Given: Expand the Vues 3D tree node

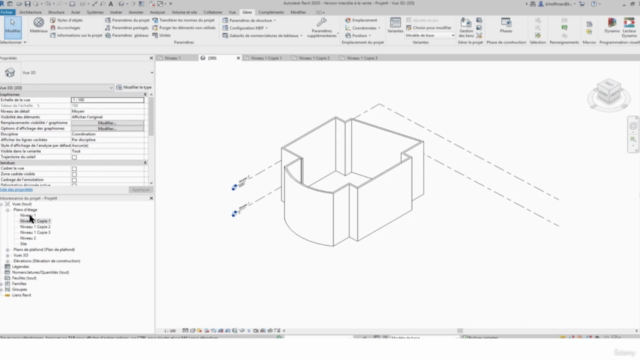Looking at the screenshot, I should pyautogui.click(x=7, y=256).
